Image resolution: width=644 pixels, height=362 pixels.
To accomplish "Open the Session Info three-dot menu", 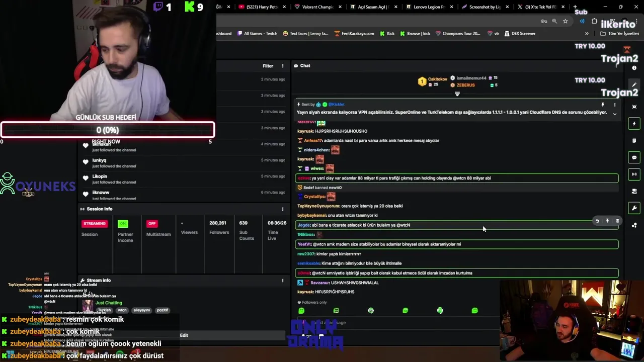I will pos(283,209).
